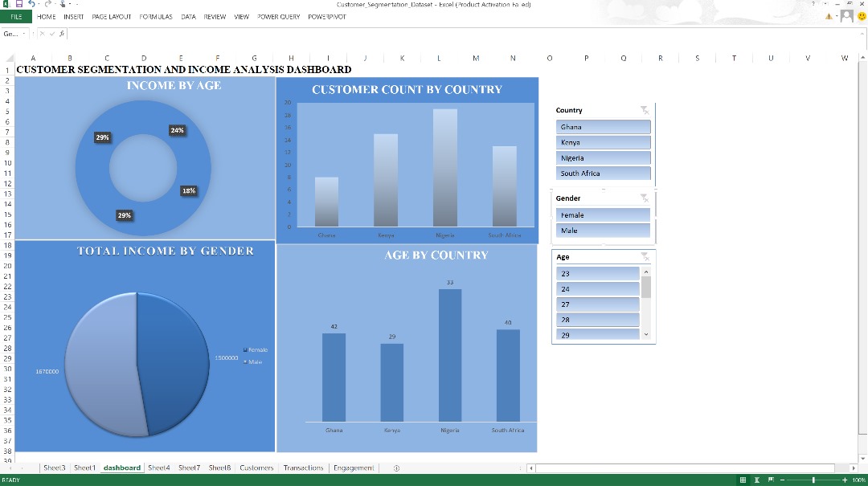The width and height of the screenshot is (868, 486).
Task: Undo the last action
Action: 31,4
